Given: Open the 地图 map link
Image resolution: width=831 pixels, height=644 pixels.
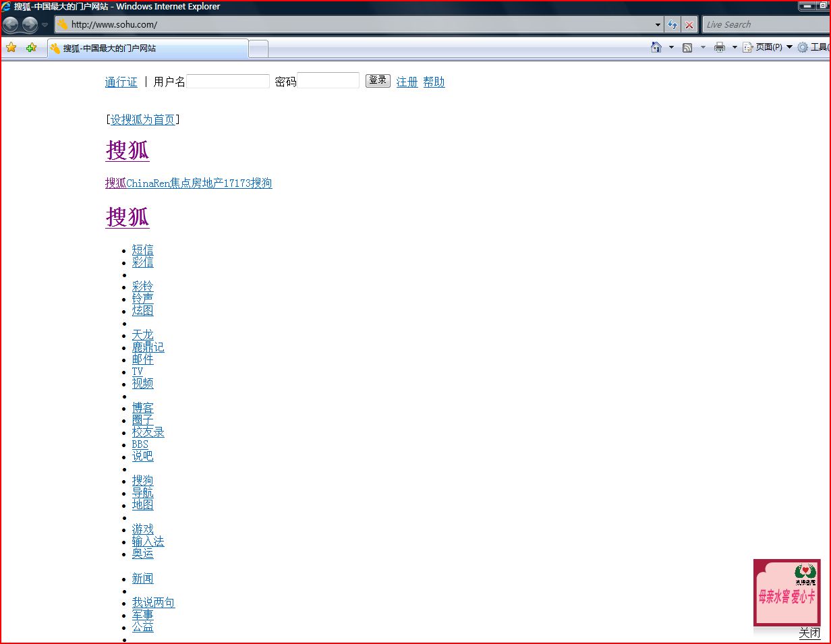Looking at the screenshot, I should [x=143, y=505].
